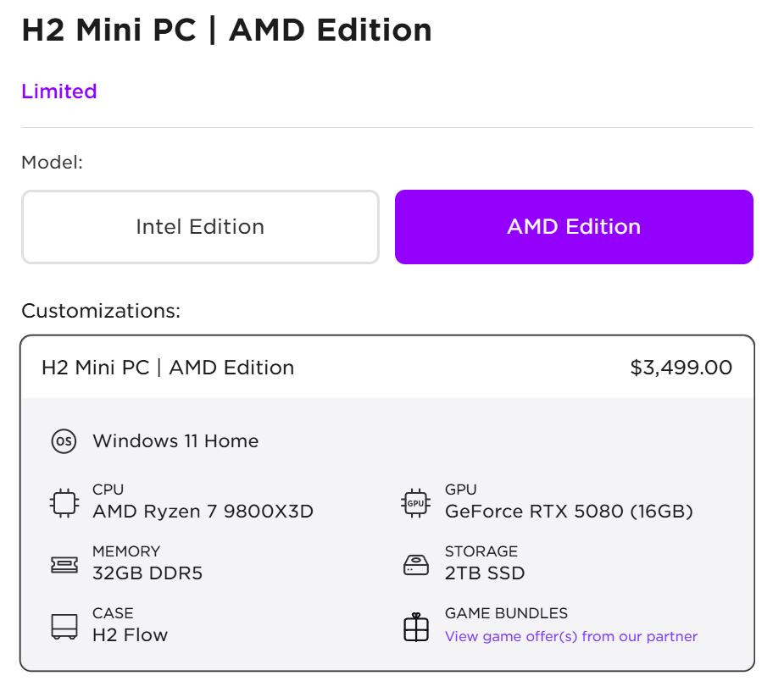This screenshot has height=692, width=784.
Task: Click the Limited label
Action: (59, 91)
